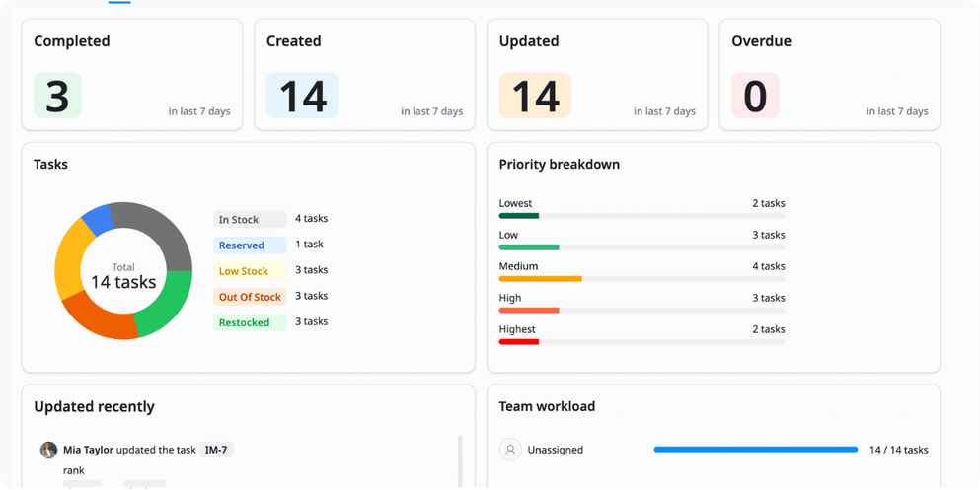Click 'rank' text under Mia Taylor's update
The image size is (980, 490).
pos(74,470)
